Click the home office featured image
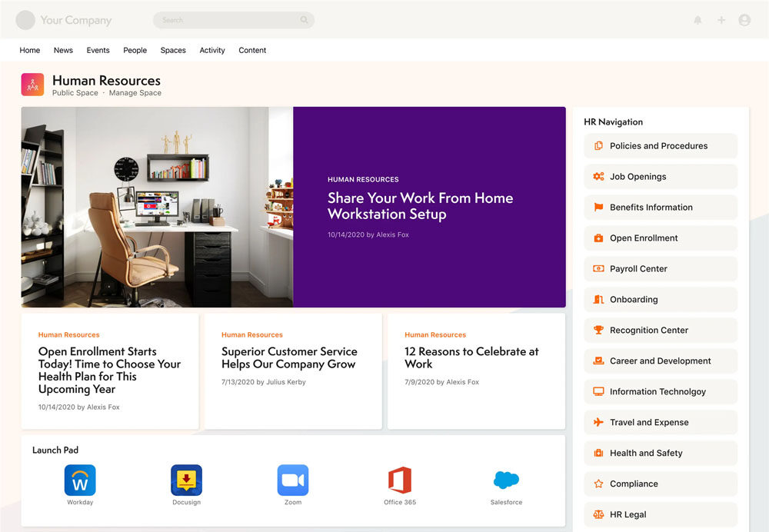 pos(157,207)
